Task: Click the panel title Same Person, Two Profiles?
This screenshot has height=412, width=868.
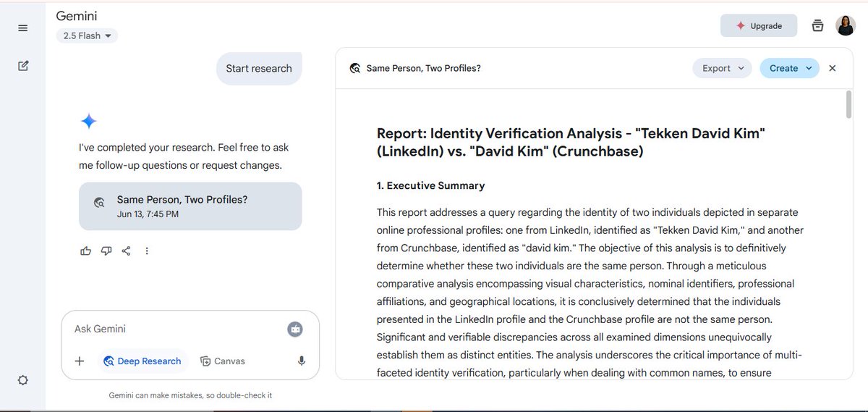Action: pyautogui.click(x=424, y=69)
